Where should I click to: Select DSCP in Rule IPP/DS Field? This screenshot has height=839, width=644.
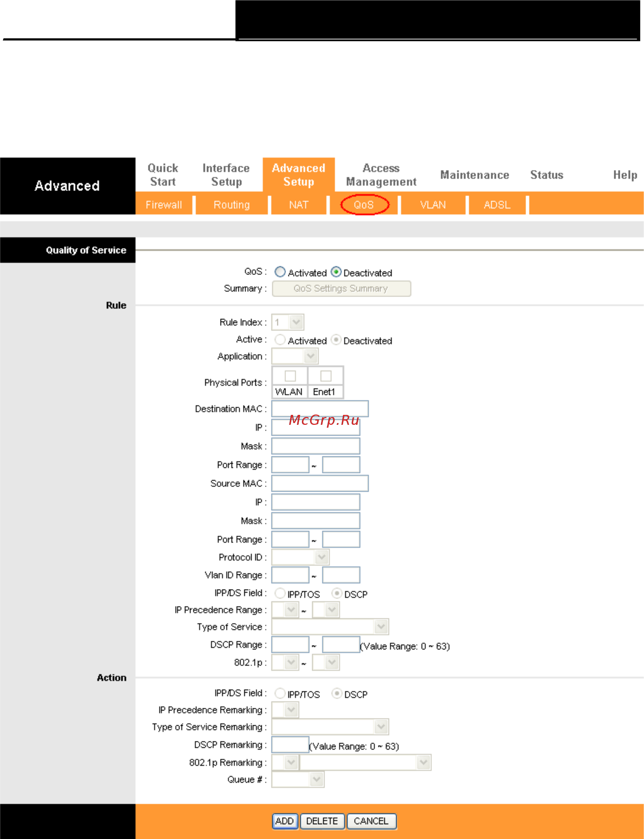point(337,593)
